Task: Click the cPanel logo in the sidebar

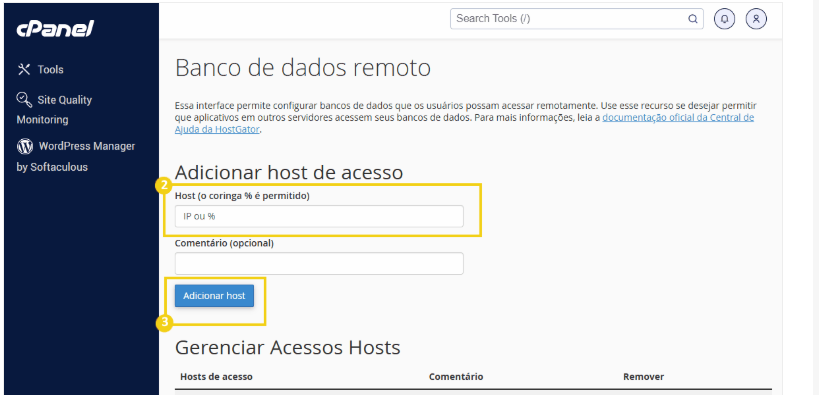Action: (x=55, y=29)
